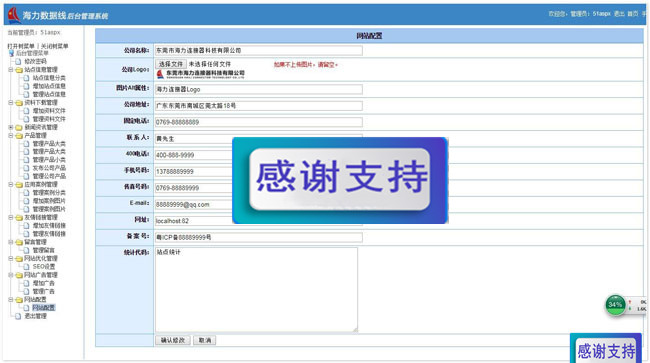Click the folder icon for 应用案例管理
Viewport: 650px width, 363px height.
(x=19, y=185)
